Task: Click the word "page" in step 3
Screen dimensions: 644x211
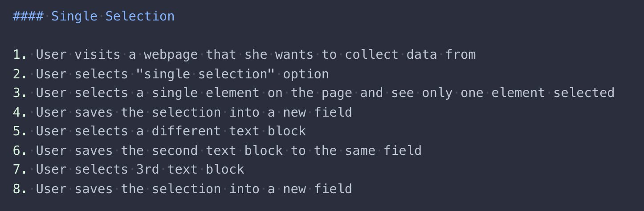Action: click(x=337, y=93)
